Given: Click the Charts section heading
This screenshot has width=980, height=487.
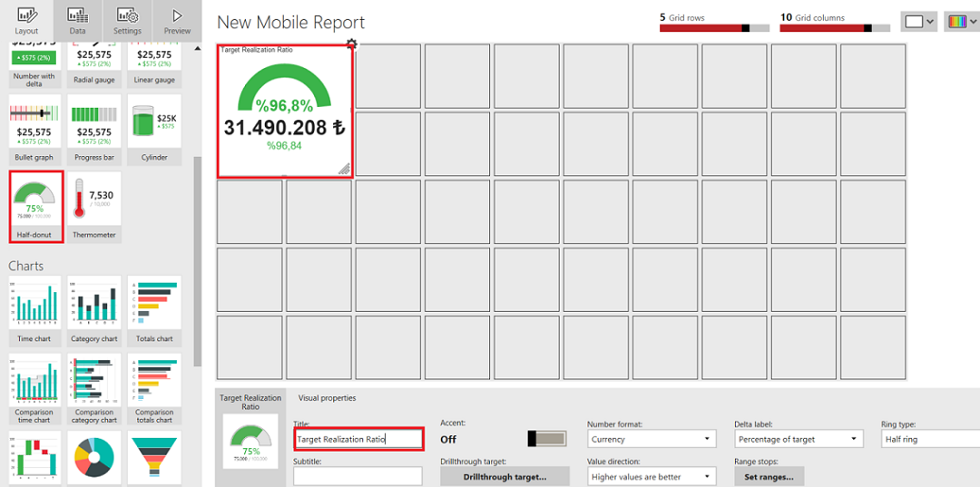Looking at the screenshot, I should (x=26, y=266).
